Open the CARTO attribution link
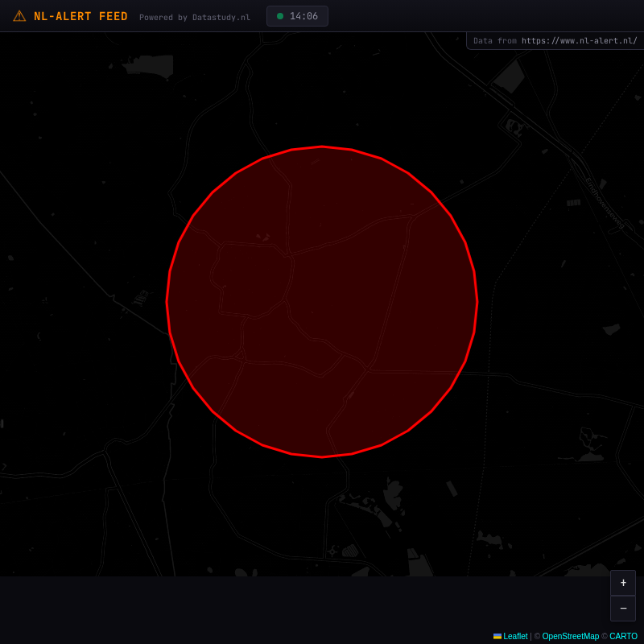Viewport: 644px width, 644px height. 623,636
